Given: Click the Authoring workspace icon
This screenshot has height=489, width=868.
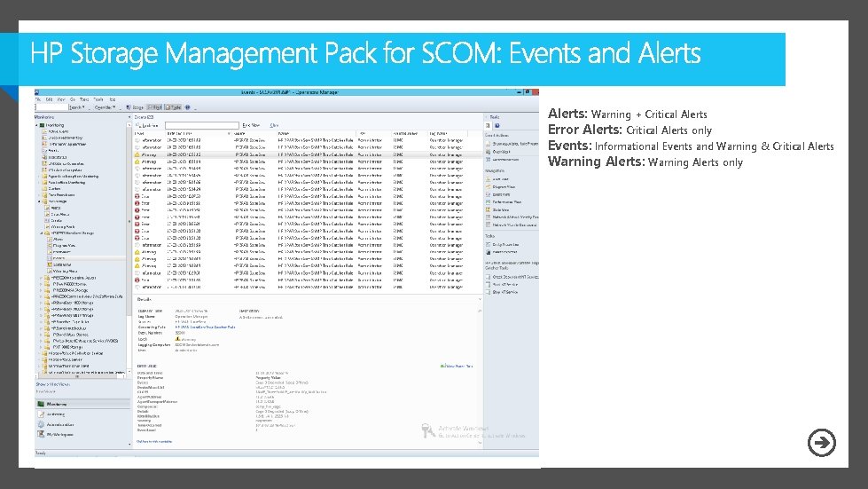Looking at the screenshot, I should click(41, 414).
